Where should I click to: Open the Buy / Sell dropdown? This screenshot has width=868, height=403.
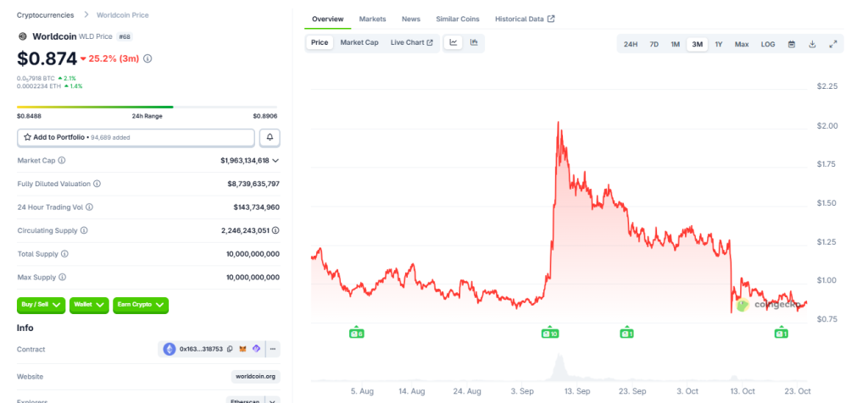tap(42, 305)
